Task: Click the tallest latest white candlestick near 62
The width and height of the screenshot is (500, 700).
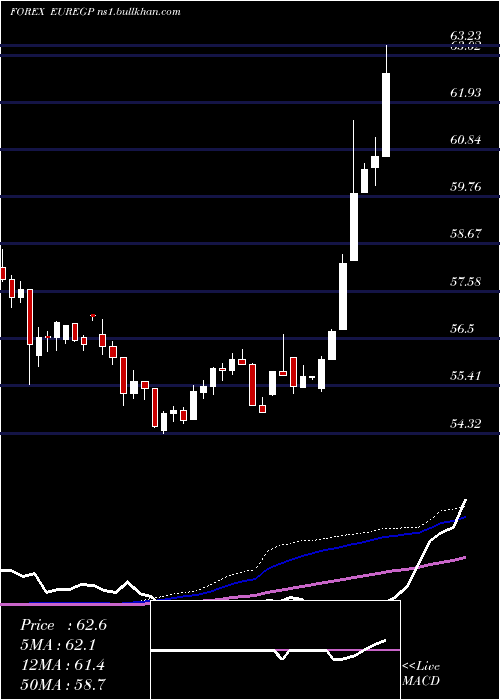Action: [386, 115]
